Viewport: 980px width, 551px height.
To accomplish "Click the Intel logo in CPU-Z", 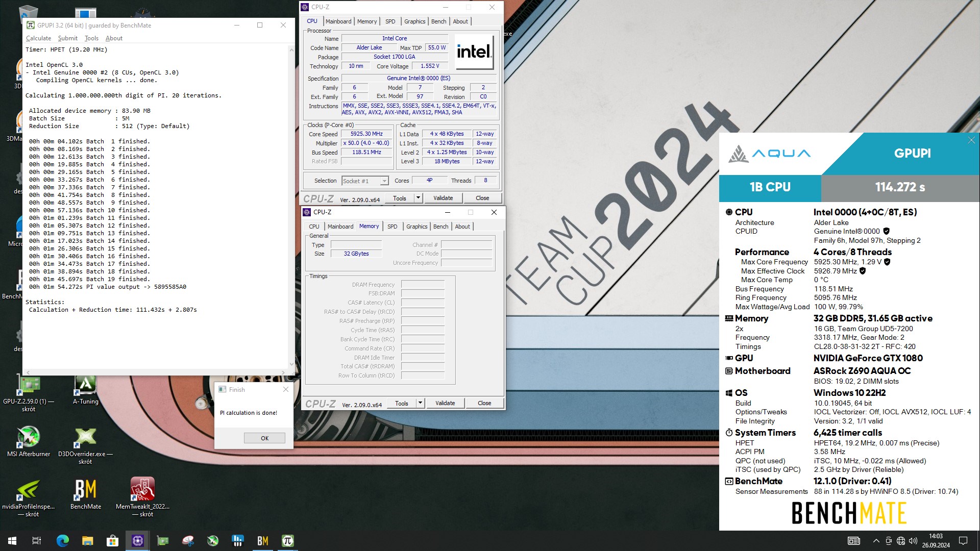I will click(474, 52).
